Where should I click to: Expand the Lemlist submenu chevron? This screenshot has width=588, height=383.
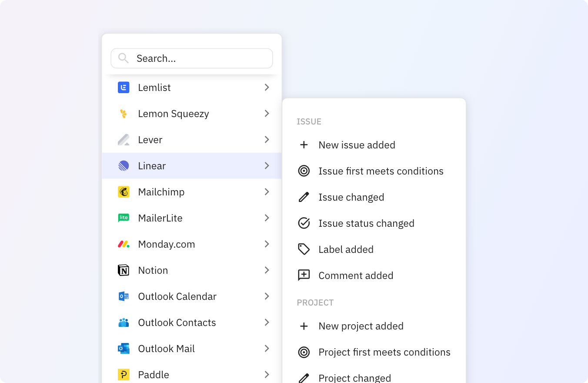267,87
